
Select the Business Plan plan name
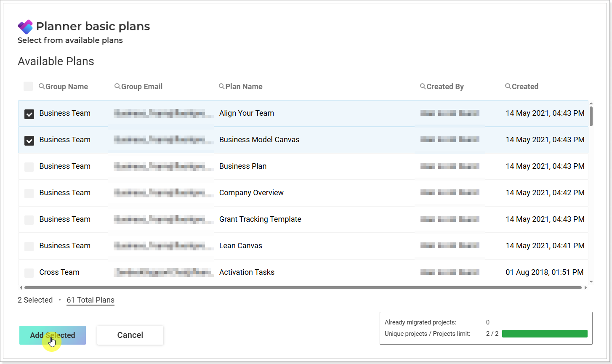[x=243, y=166]
